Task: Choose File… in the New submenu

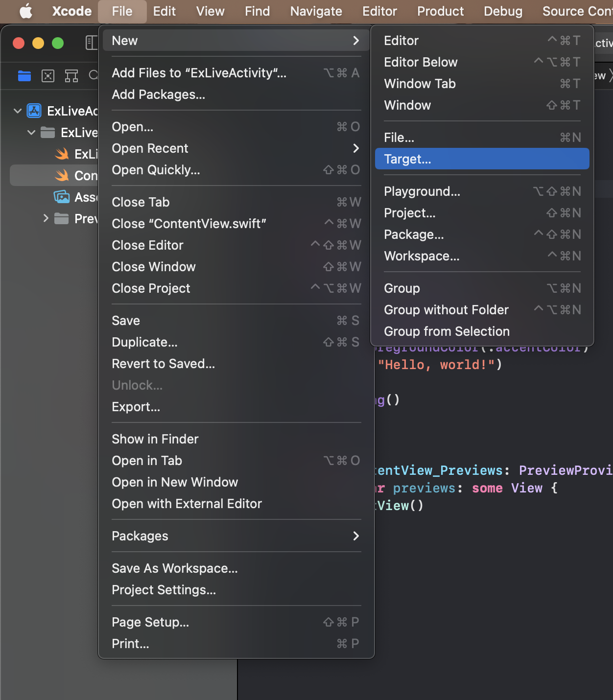Action: [482, 138]
